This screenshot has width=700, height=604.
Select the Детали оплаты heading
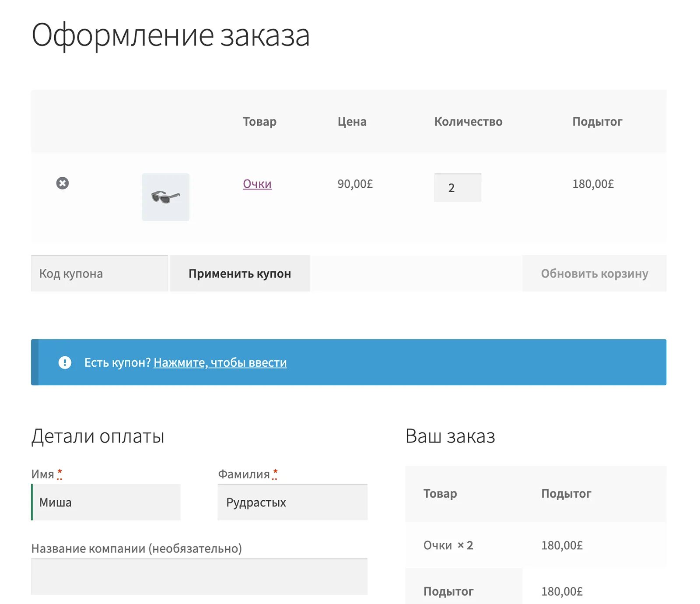(98, 436)
